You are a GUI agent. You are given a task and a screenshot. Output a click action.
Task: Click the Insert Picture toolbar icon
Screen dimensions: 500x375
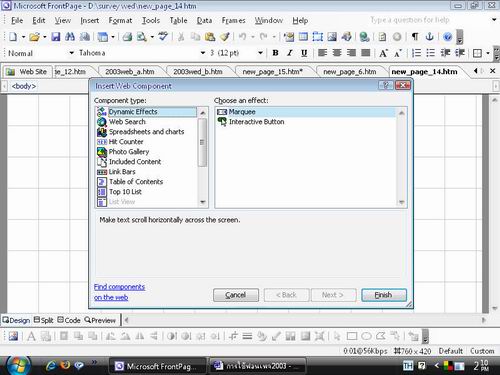click(332, 37)
